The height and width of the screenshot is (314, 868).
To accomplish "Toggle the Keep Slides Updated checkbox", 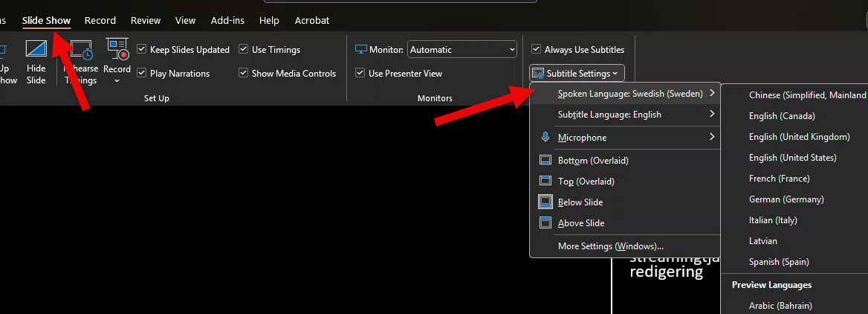I will point(142,50).
